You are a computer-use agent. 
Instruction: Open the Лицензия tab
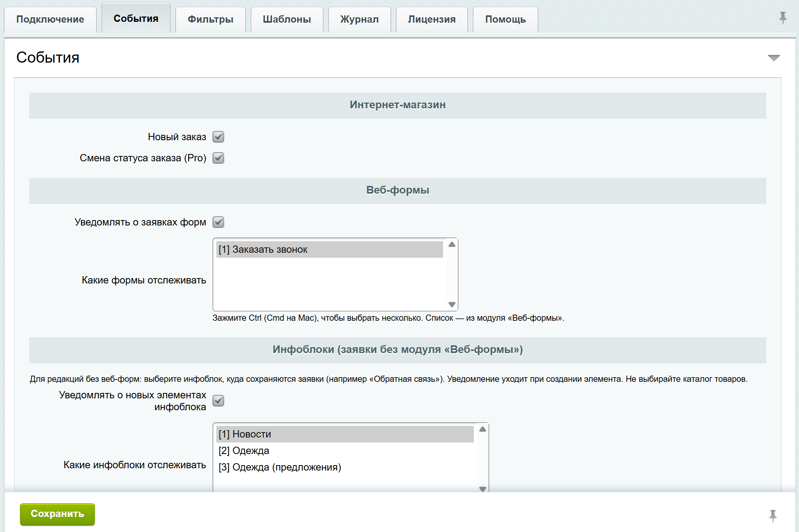click(432, 19)
